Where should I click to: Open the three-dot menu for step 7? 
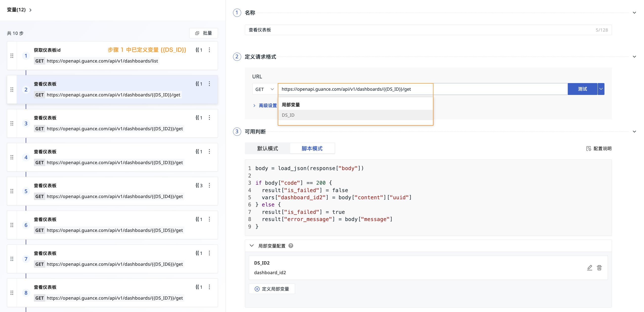click(209, 253)
